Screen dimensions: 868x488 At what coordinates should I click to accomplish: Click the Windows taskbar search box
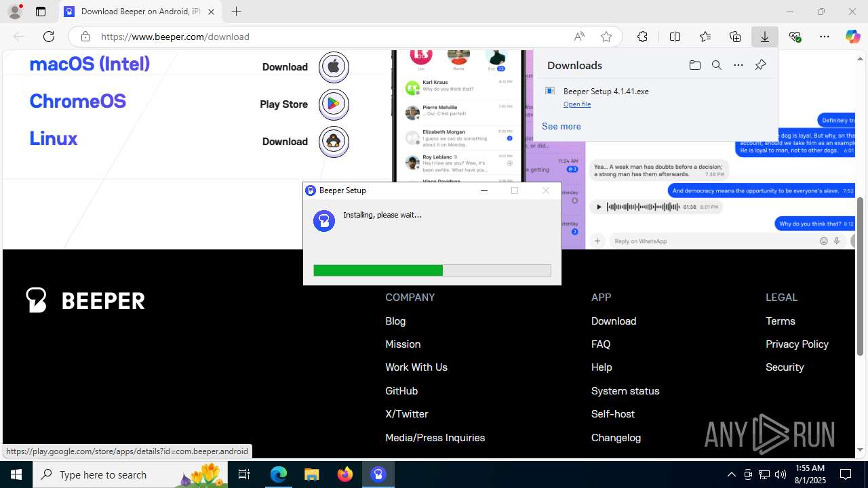pos(131,474)
